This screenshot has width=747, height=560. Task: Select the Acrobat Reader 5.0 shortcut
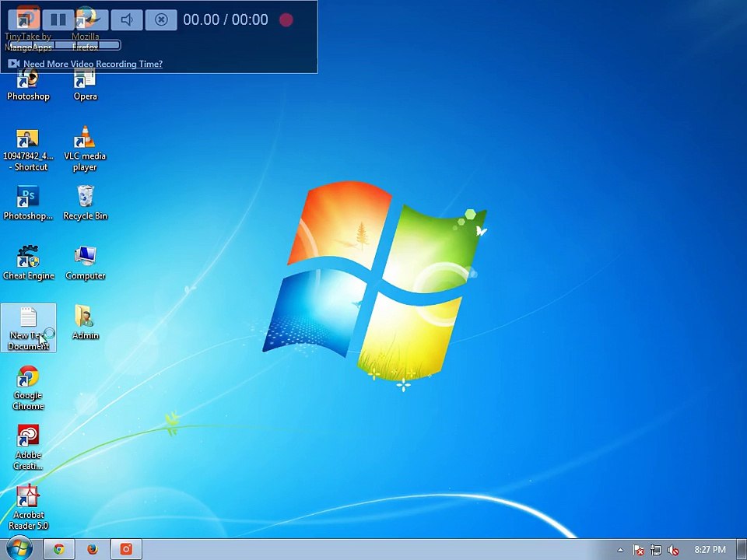pos(28,508)
